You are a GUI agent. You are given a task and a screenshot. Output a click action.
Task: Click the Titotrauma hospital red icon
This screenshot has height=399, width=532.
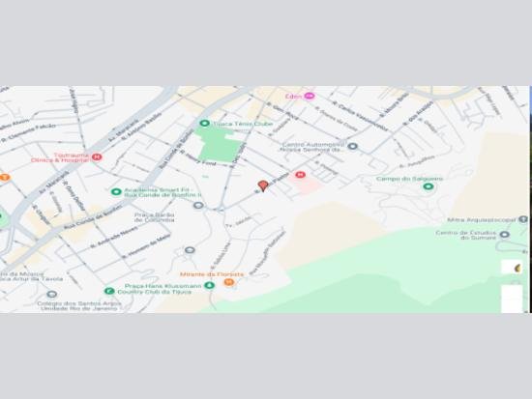point(97,157)
